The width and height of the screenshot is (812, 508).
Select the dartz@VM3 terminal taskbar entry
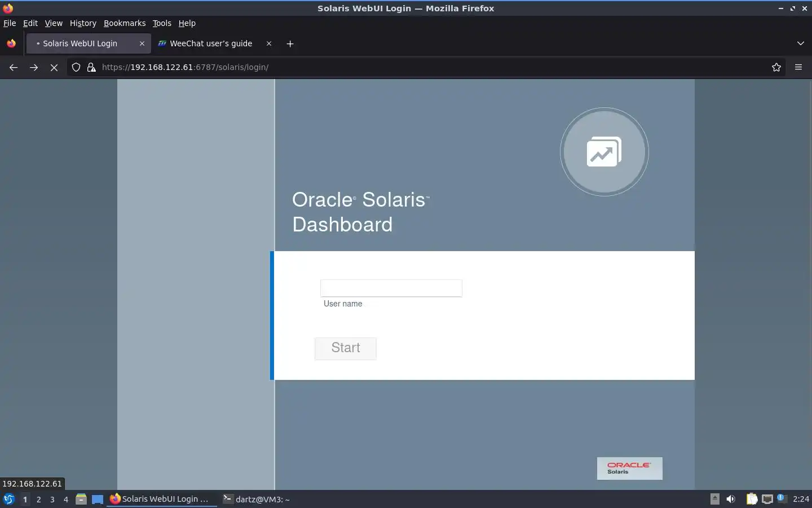[257, 499]
